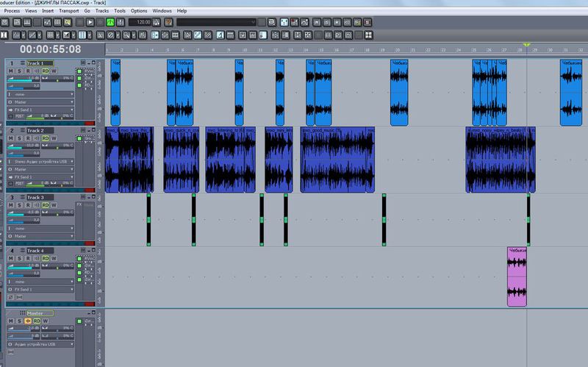Mute the Master bus
Image resolution: width=588 pixels, height=367 pixels.
point(11,321)
